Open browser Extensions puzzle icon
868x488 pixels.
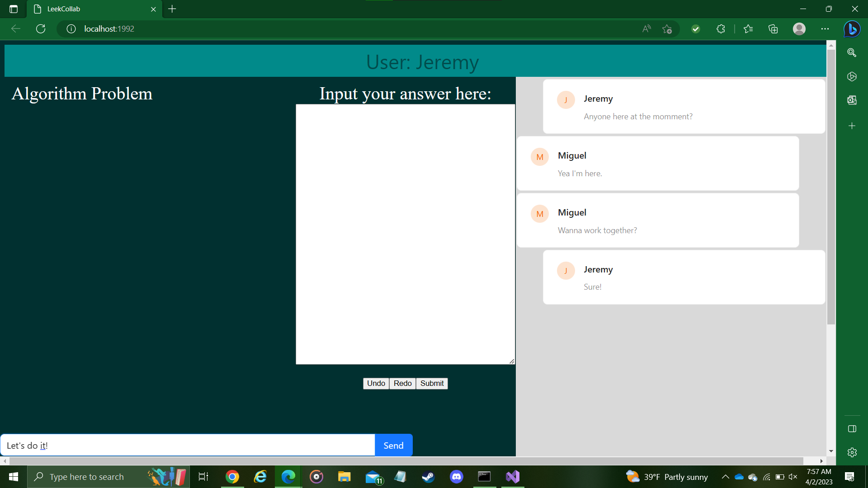(721, 29)
